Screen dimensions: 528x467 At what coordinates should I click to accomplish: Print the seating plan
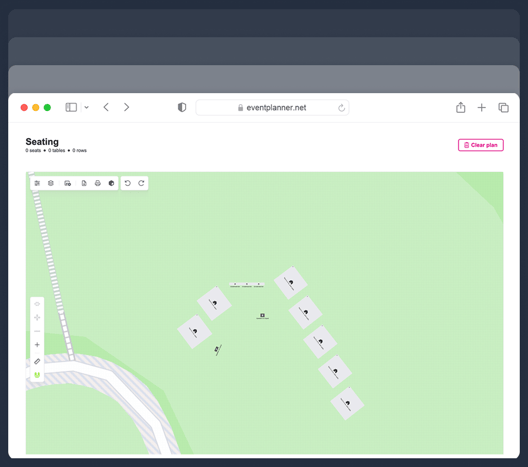pyautogui.click(x=98, y=183)
